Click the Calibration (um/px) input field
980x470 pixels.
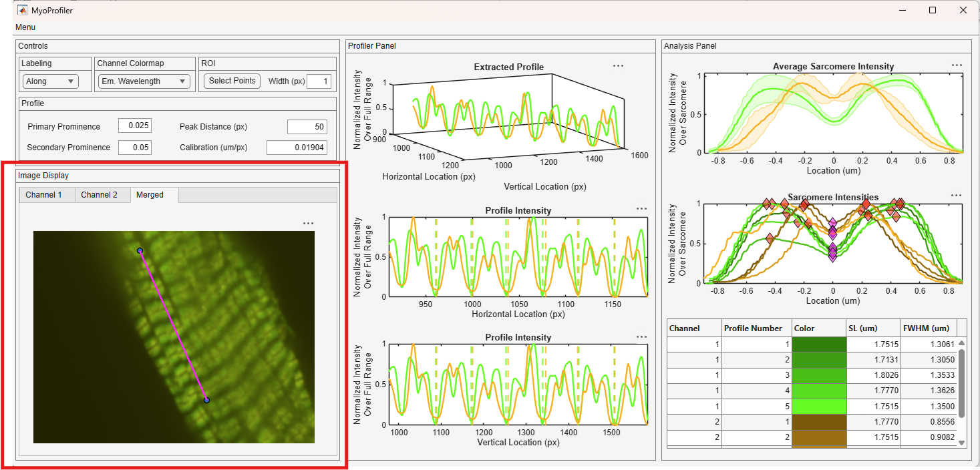tap(297, 148)
